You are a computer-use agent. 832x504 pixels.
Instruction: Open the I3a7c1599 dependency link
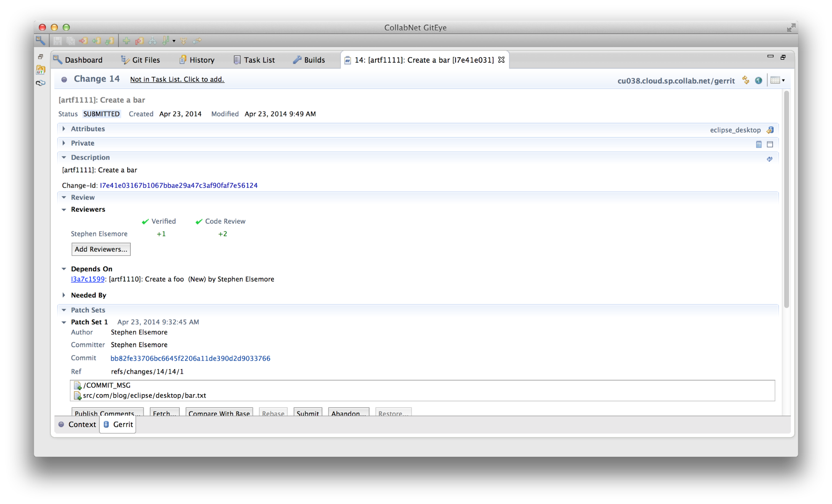tap(87, 279)
